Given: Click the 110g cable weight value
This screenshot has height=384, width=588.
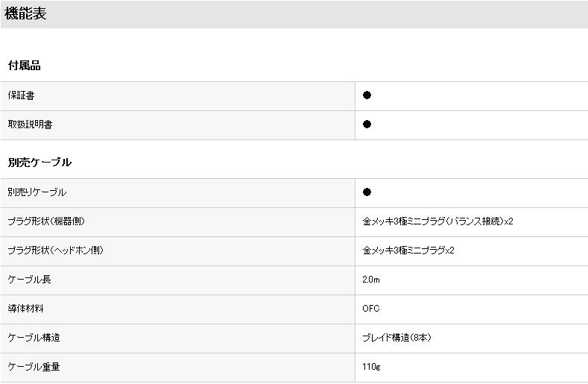Looking at the screenshot, I should [x=371, y=367].
